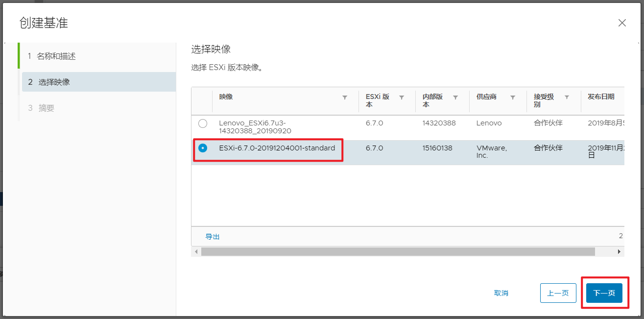The width and height of the screenshot is (644, 319).
Task: Select the ESXi-6.7.0-20191204001-standard radio button
Action: pyautogui.click(x=203, y=148)
